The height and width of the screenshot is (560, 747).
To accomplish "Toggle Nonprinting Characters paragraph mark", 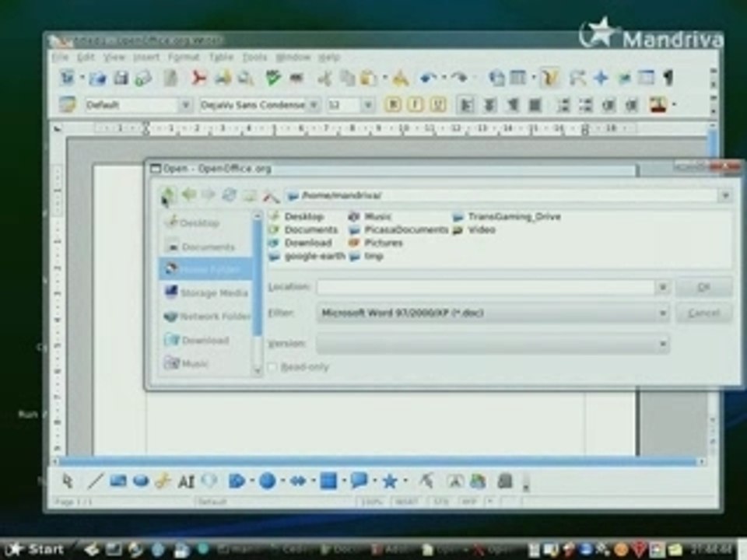I will (669, 78).
